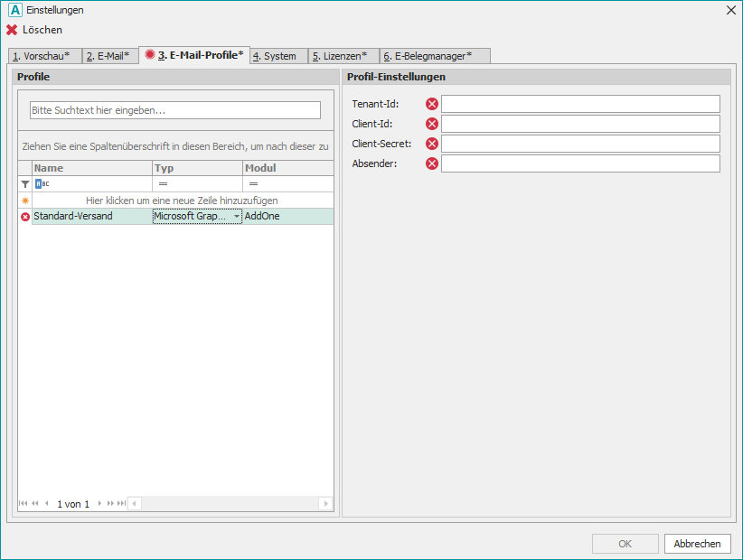Click Löschen to delete the profile

tap(34, 30)
